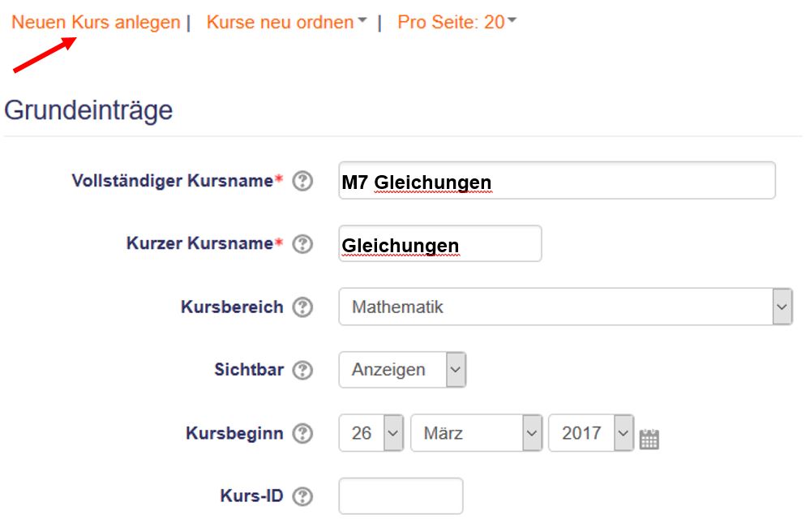The width and height of the screenshot is (810, 532).
Task: Focus the Kurzer Kursname input field
Action: pos(439,243)
